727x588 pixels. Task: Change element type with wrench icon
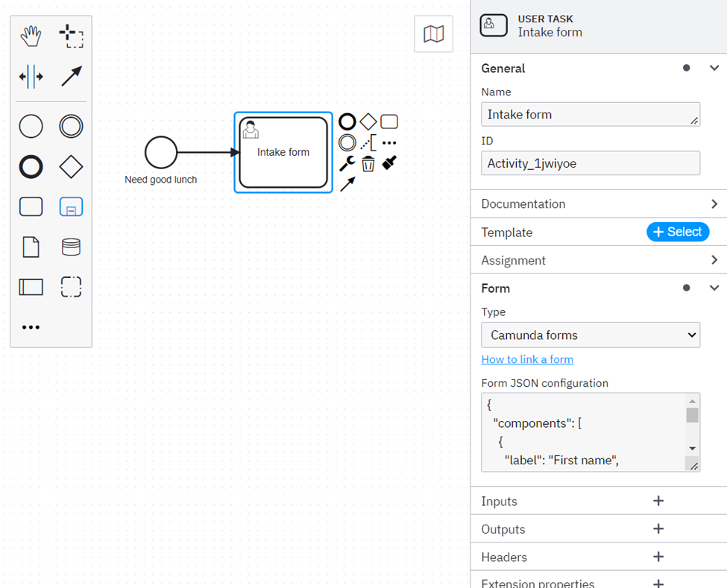(347, 163)
